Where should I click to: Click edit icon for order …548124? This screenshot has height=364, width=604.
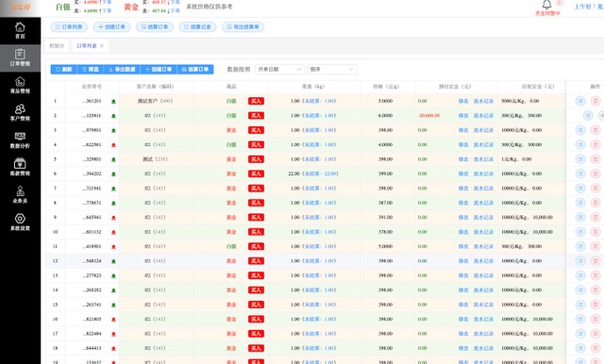[580, 261]
